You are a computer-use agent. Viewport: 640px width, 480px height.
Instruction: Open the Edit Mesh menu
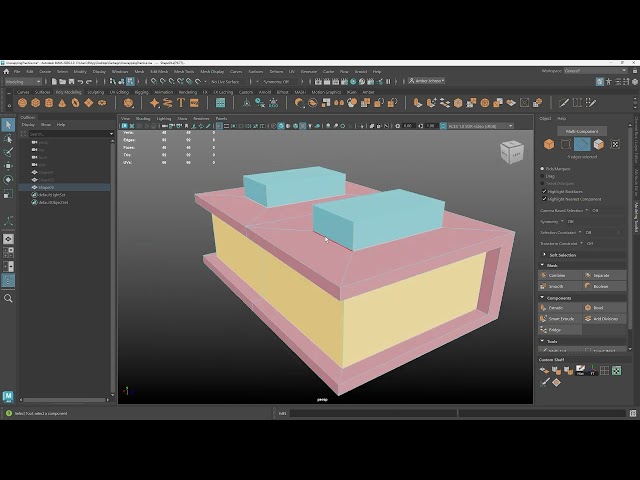[x=159, y=71]
